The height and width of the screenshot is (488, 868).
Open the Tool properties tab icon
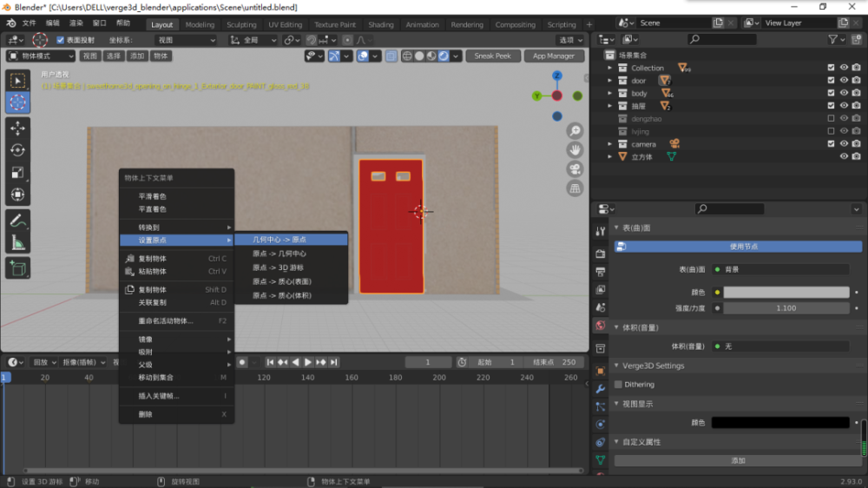point(601,232)
